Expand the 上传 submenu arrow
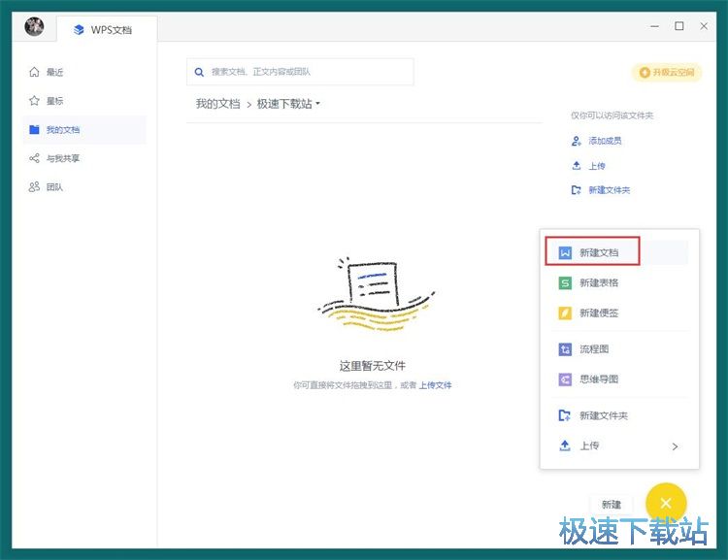This screenshot has height=560, width=728. click(675, 446)
